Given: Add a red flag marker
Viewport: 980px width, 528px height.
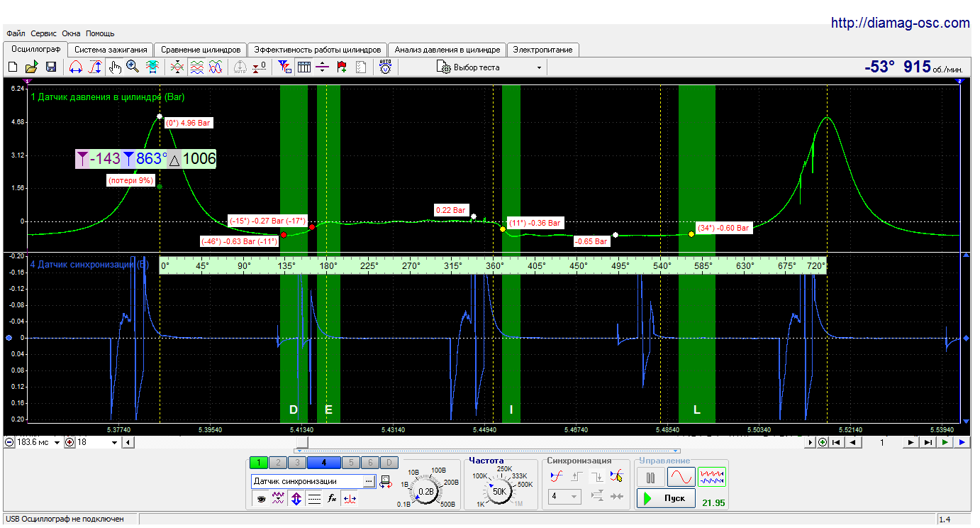Looking at the screenshot, I should coord(342,67).
